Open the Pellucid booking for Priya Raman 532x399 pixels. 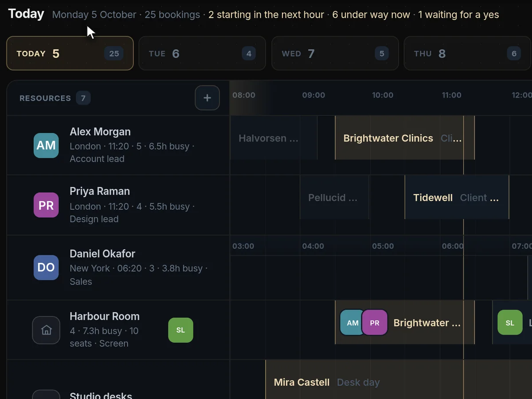(x=334, y=197)
